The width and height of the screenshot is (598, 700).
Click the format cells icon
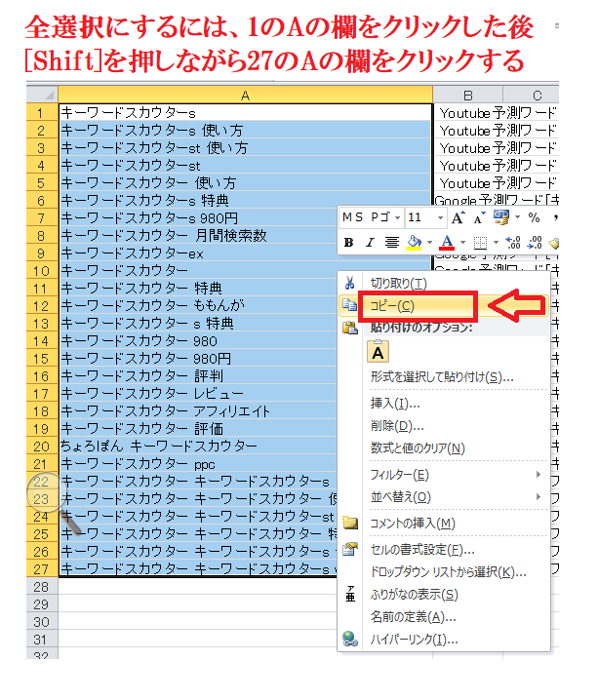[349, 550]
